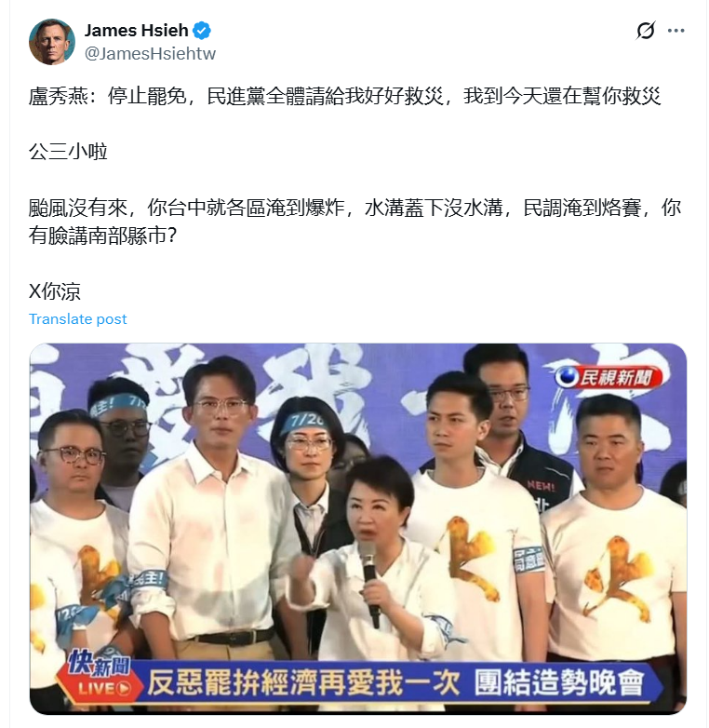Open the embedded news broadcast image
709x728 pixels.
click(357, 529)
